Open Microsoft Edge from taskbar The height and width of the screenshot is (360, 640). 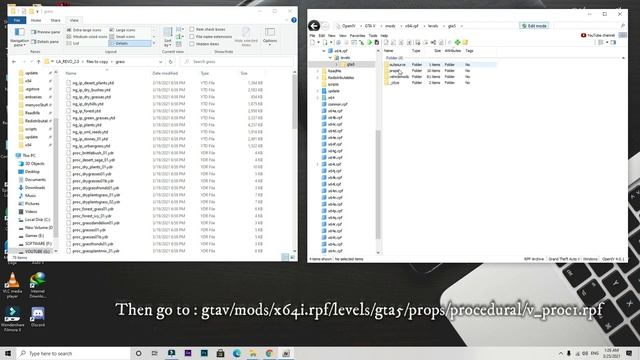pyautogui.click(x=237, y=353)
